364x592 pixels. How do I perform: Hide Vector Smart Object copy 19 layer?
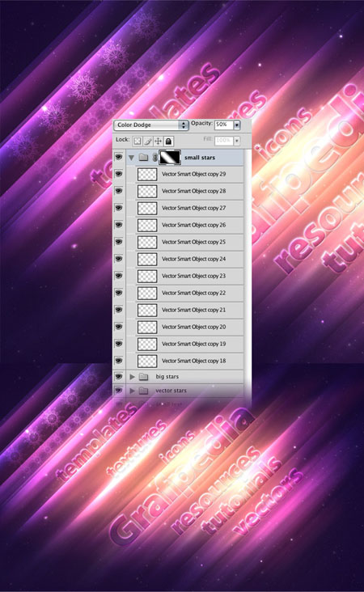point(119,344)
